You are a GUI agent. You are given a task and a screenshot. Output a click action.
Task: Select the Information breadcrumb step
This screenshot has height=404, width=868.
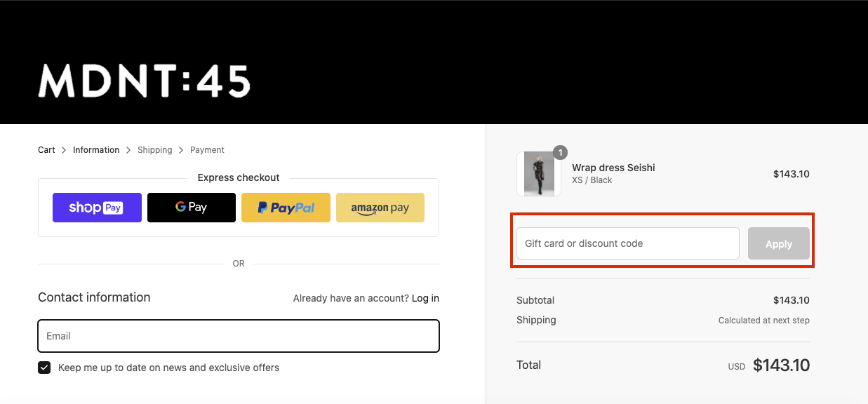(96, 150)
